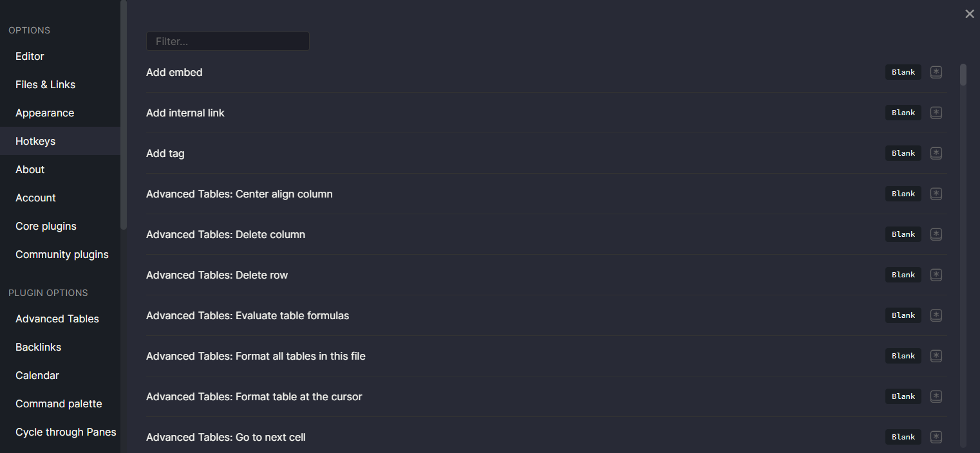980x453 pixels.
Task: Click Blank badge for Add tag
Action: click(x=903, y=153)
